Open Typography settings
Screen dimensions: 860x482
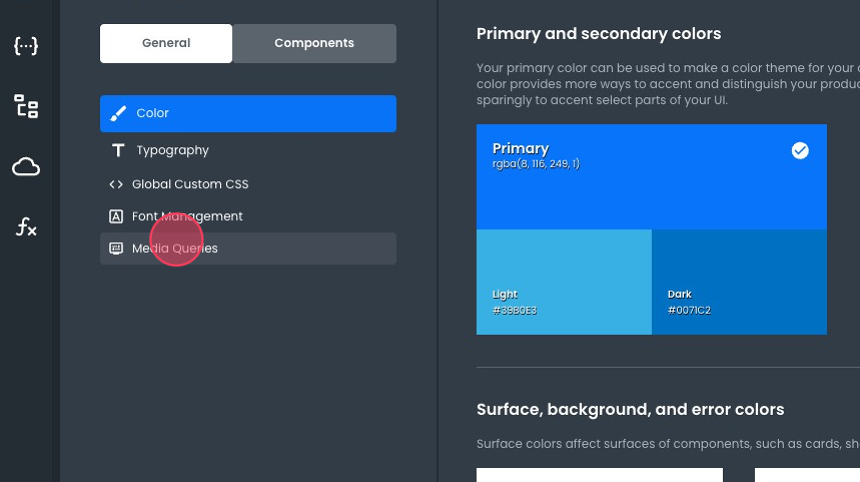click(x=173, y=150)
